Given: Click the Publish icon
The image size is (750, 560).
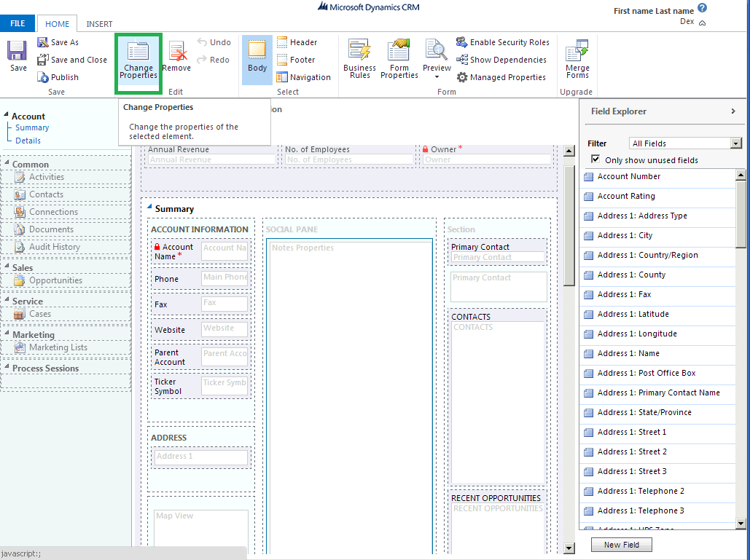Looking at the screenshot, I should 58,77.
